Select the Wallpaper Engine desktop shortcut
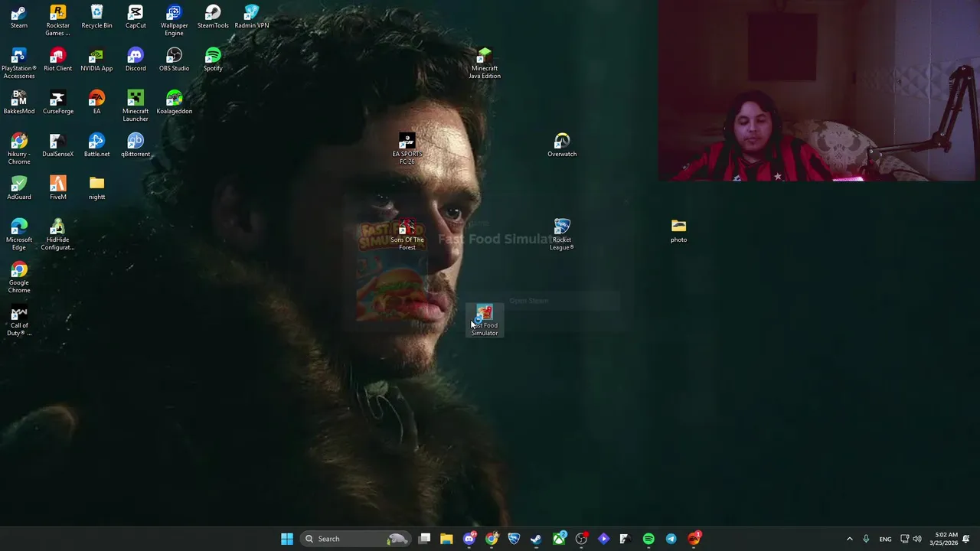Image resolution: width=980 pixels, height=551 pixels. click(174, 20)
